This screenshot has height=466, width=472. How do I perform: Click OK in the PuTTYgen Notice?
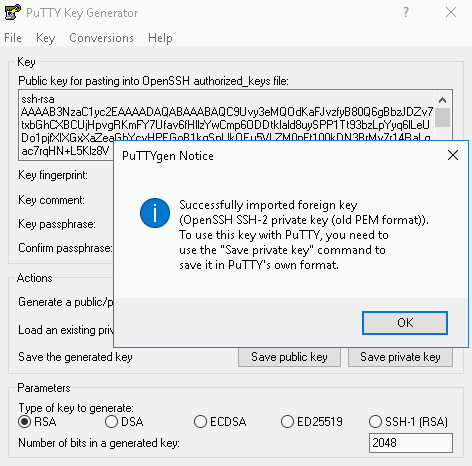(405, 323)
